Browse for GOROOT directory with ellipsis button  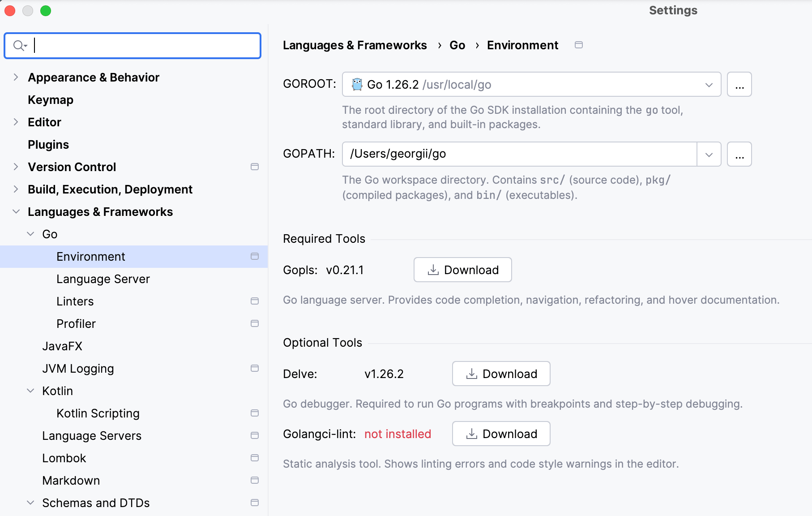[739, 84]
